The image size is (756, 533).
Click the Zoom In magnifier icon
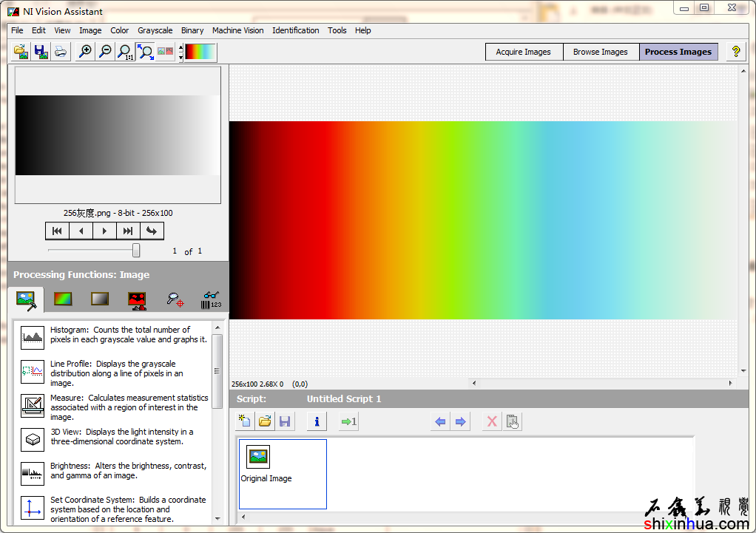[x=85, y=52]
